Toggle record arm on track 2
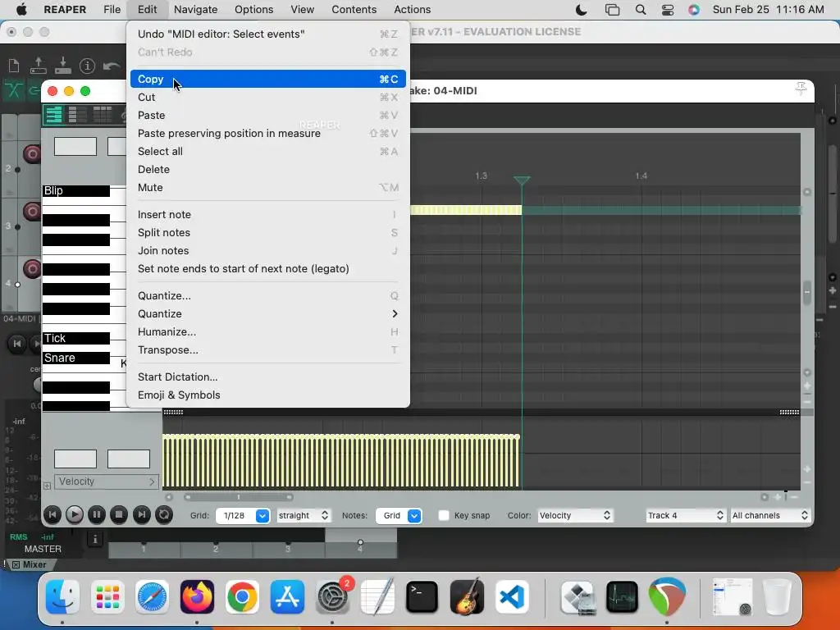This screenshot has width=840, height=630. point(32,154)
